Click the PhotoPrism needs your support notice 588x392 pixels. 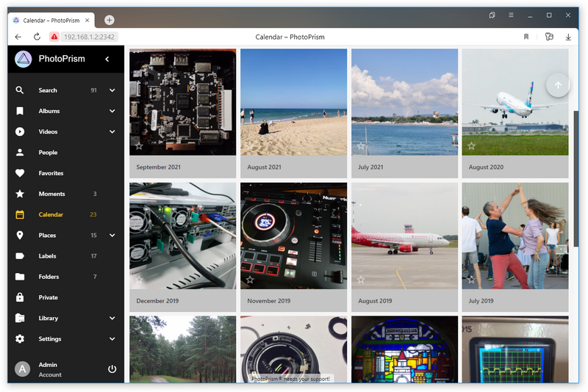point(290,379)
